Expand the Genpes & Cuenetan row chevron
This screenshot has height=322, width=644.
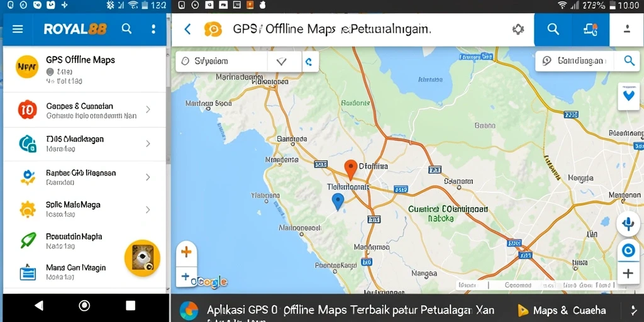pyautogui.click(x=148, y=109)
